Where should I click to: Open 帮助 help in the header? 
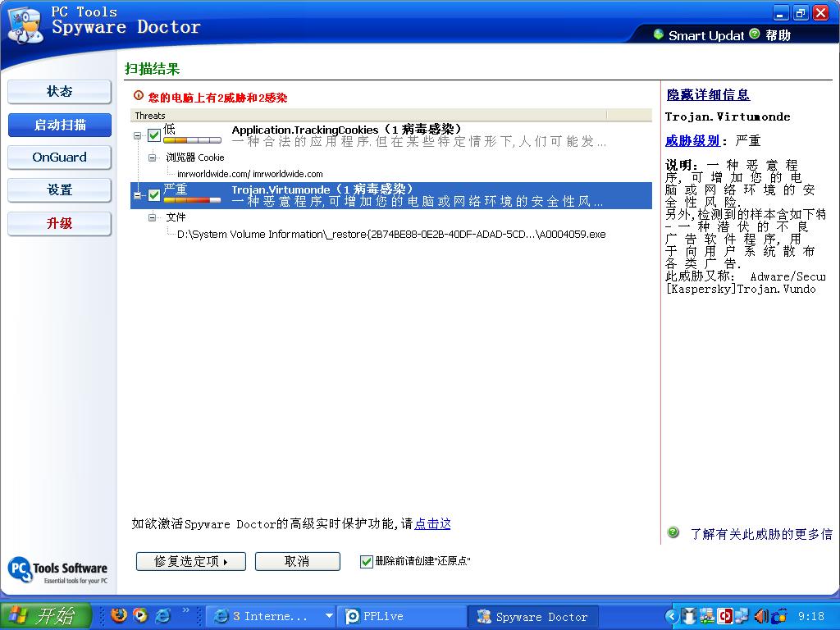pyautogui.click(x=770, y=35)
